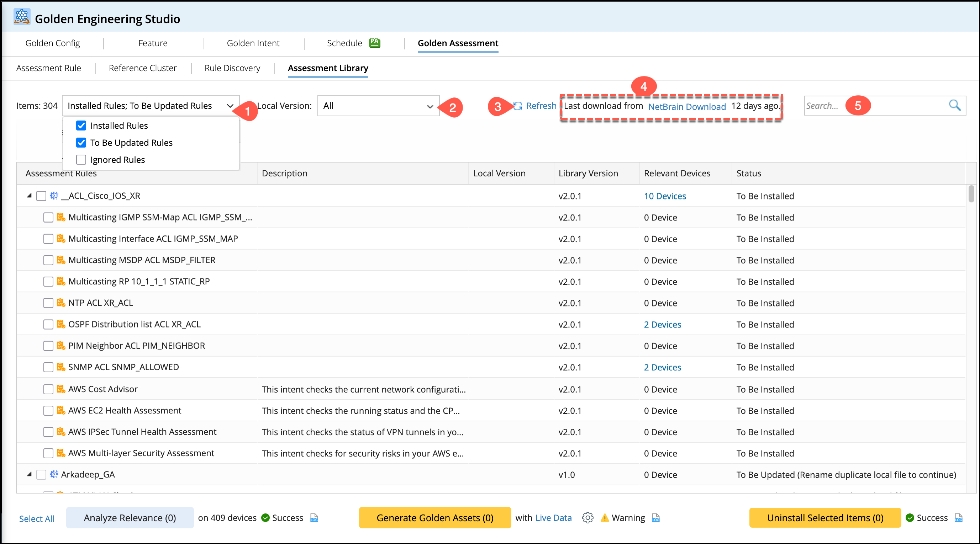
Task: Check the NTP ACL XR_ACL row checkbox
Action: tap(48, 303)
